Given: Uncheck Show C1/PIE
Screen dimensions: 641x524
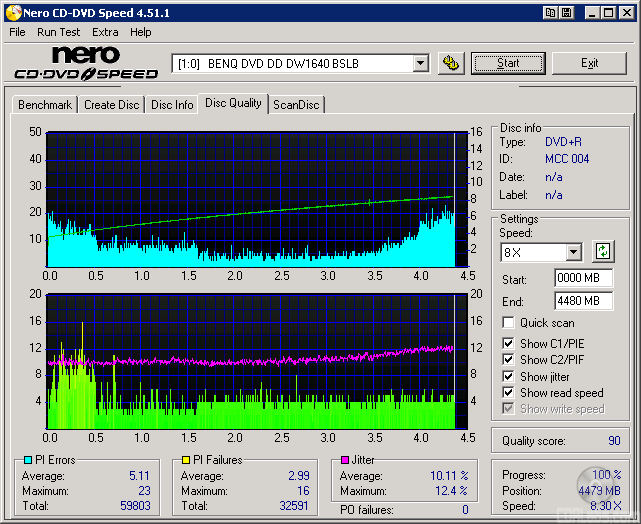Looking at the screenshot, I should point(508,344).
